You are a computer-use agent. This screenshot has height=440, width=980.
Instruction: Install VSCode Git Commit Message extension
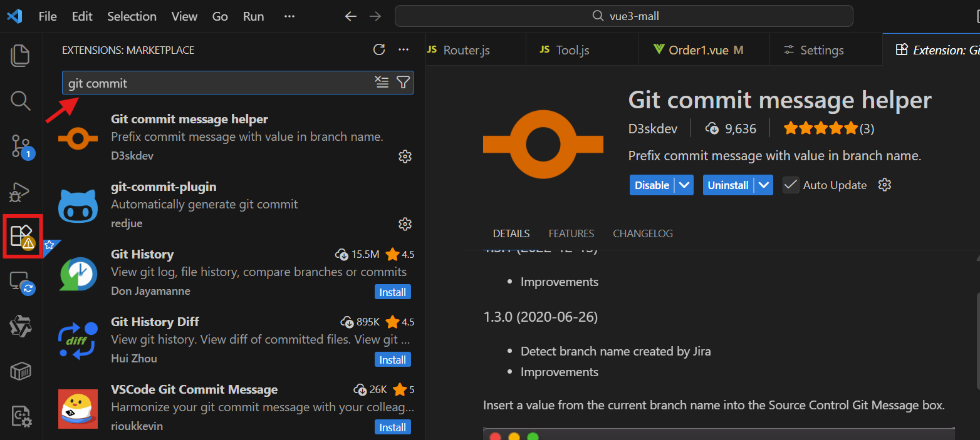point(393,427)
